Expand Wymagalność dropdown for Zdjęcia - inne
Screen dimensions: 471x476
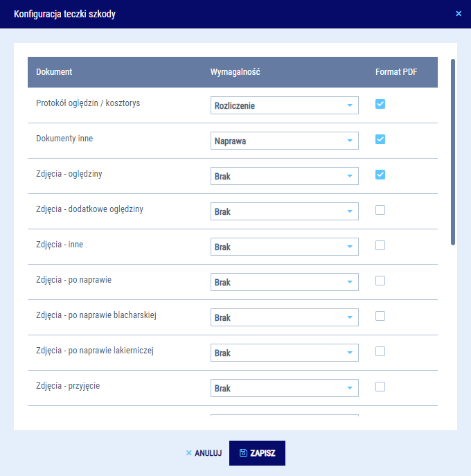(x=284, y=247)
